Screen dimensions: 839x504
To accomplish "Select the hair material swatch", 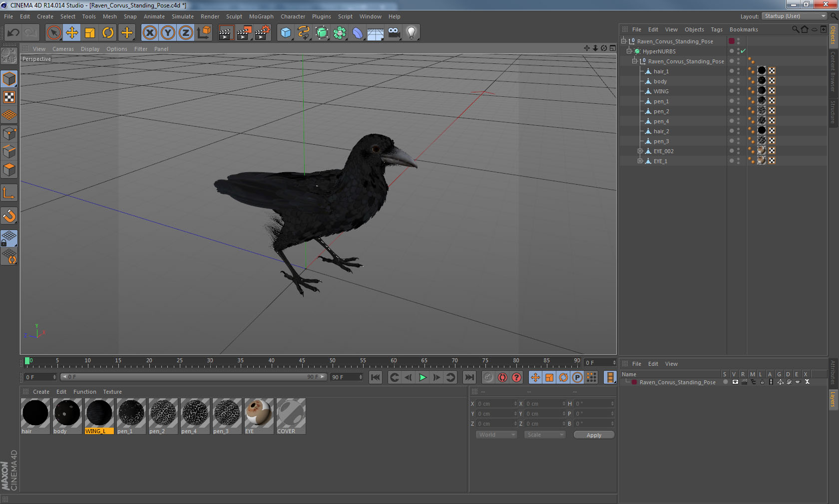I will pos(35,416).
